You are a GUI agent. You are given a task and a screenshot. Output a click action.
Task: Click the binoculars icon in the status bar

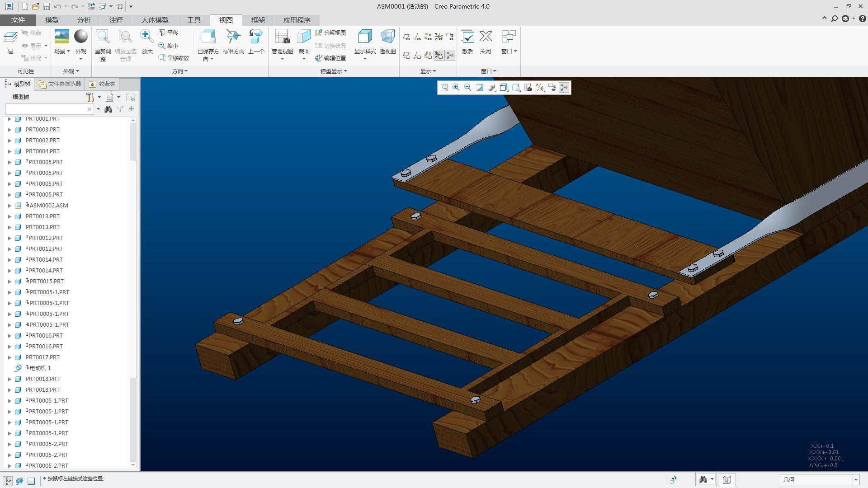pyautogui.click(x=703, y=479)
